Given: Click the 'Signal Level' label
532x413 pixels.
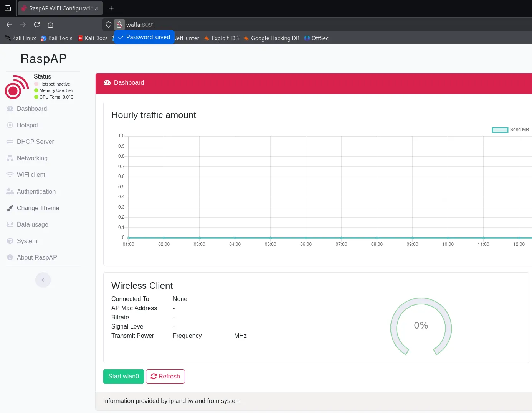Looking at the screenshot, I should point(128,326).
